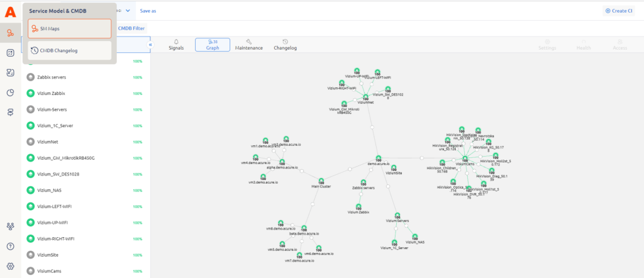Click the Create CI button
This screenshot has width=644, height=278.
click(x=619, y=11)
